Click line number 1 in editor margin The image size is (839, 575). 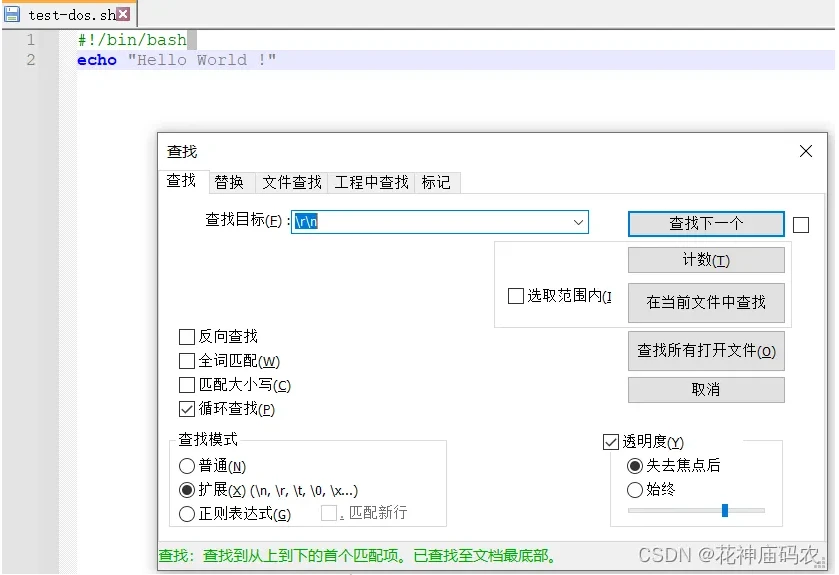tap(30, 40)
